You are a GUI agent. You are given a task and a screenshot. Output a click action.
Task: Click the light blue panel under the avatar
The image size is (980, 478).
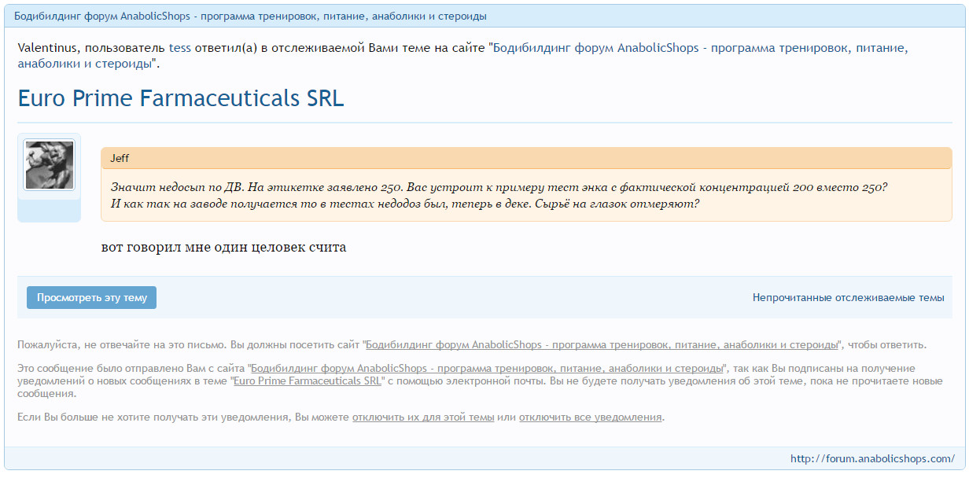(x=49, y=209)
